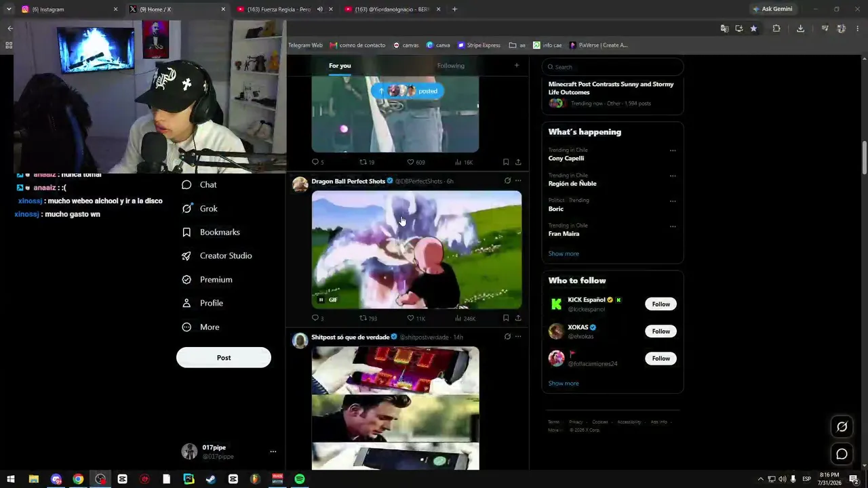Show more accounts under Who to follow
The image size is (868, 488).
point(564,384)
